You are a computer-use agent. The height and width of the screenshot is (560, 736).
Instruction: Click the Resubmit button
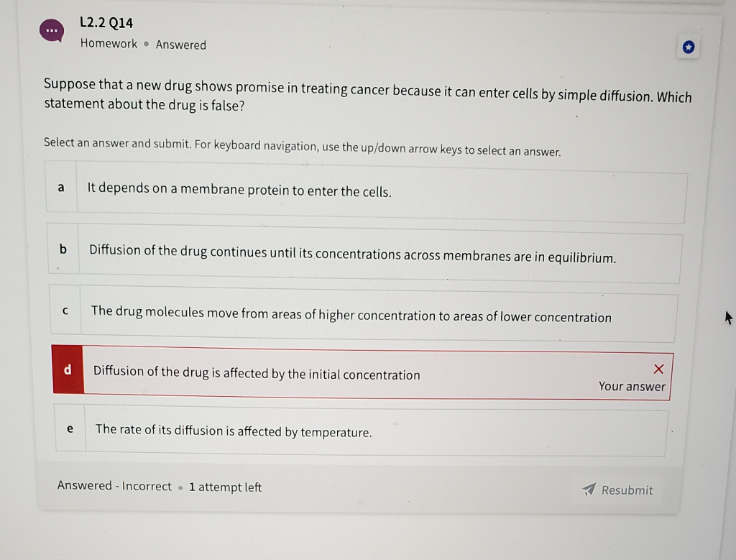click(625, 490)
